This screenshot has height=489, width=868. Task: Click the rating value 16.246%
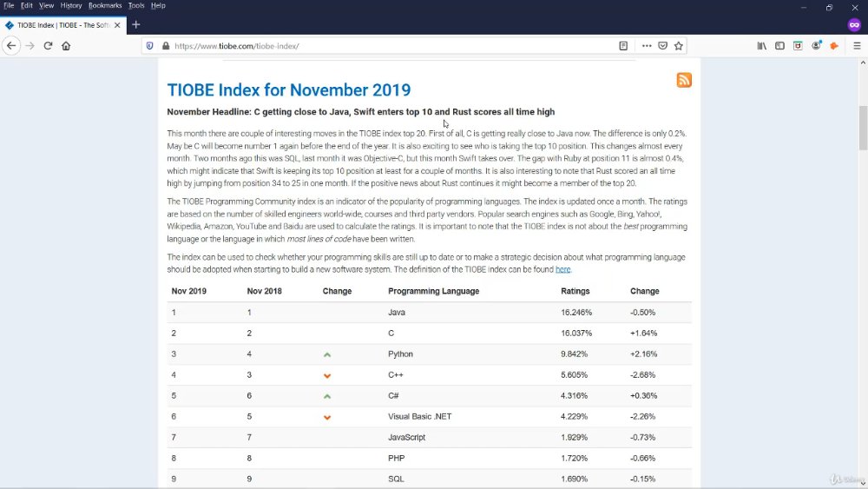coord(576,313)
